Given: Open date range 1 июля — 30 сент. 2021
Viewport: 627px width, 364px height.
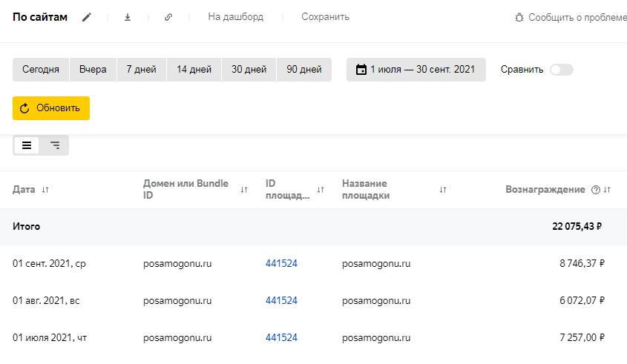Looking at the screenshot, I should click(x=416, y=70).
